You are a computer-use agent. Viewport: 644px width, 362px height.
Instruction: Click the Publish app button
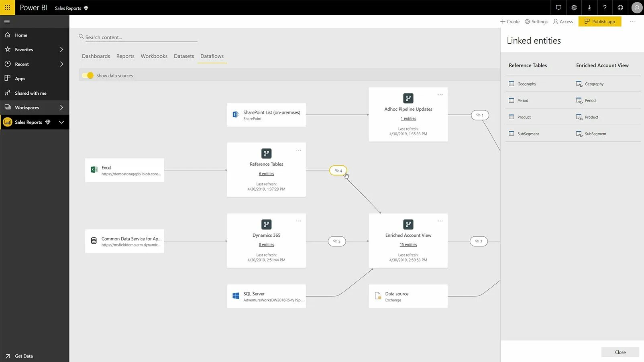pos(600,21)
